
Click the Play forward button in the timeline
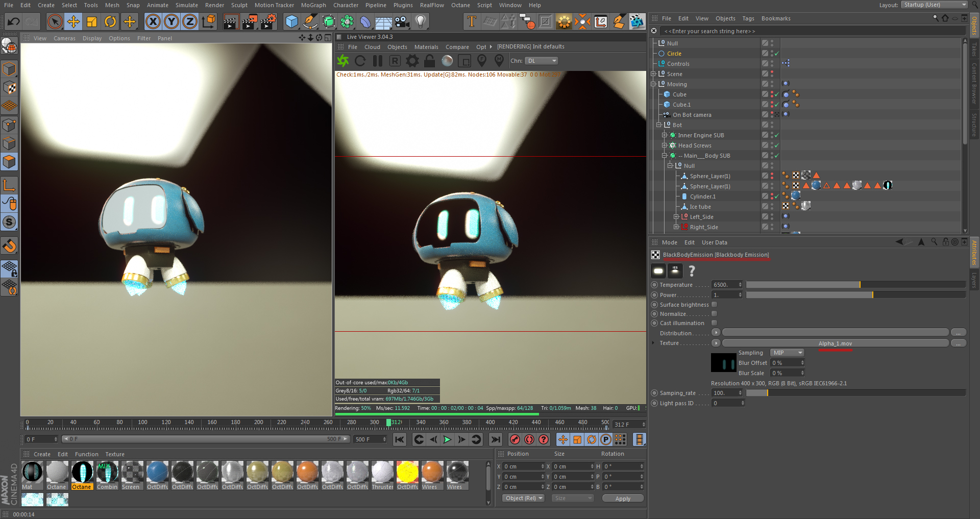[448, 439]
